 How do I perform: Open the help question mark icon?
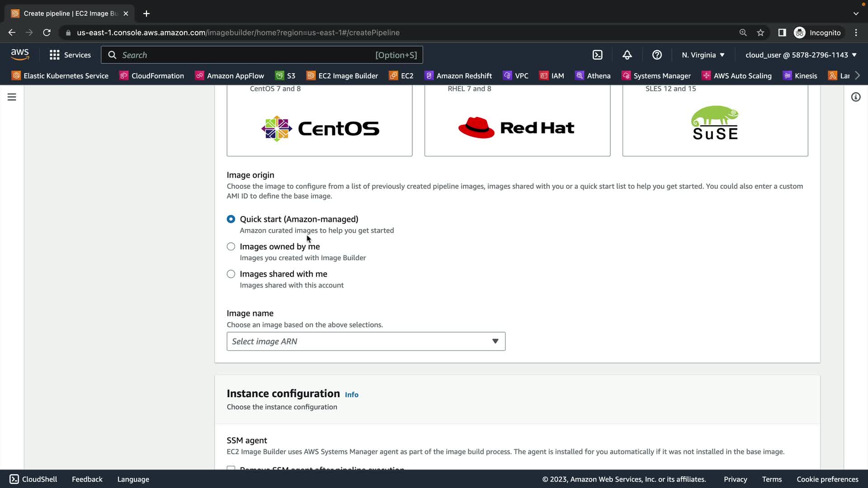pyautogui.click(x=657, y=55)
